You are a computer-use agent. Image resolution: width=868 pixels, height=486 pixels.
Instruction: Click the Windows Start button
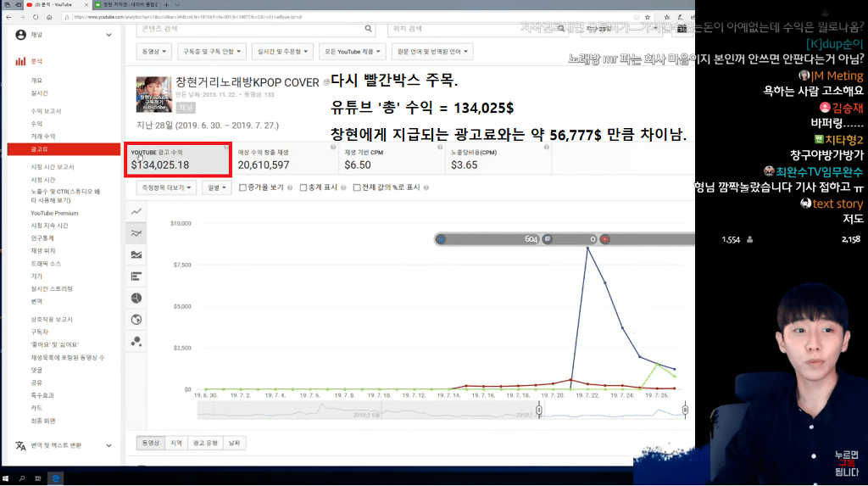6,478
